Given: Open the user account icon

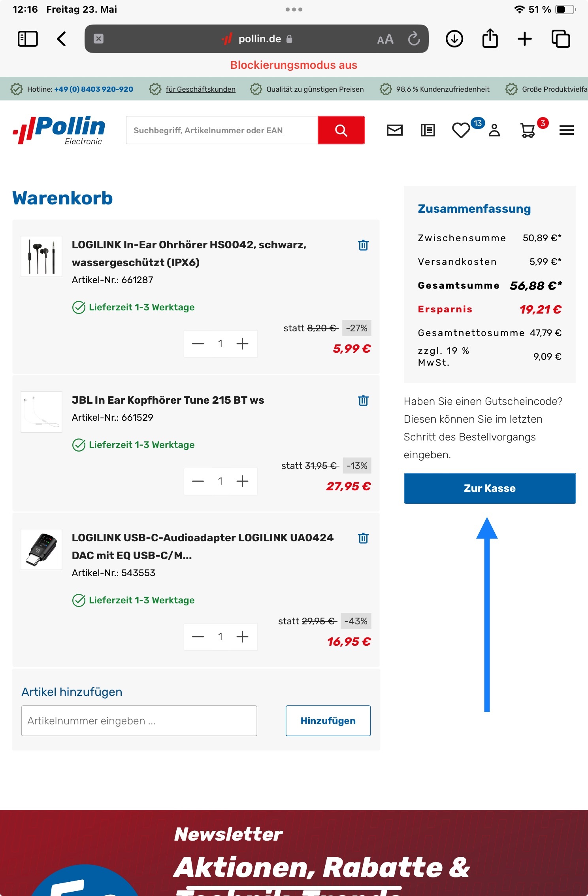Looking at the screenshot, I should [x=494, y=130].
